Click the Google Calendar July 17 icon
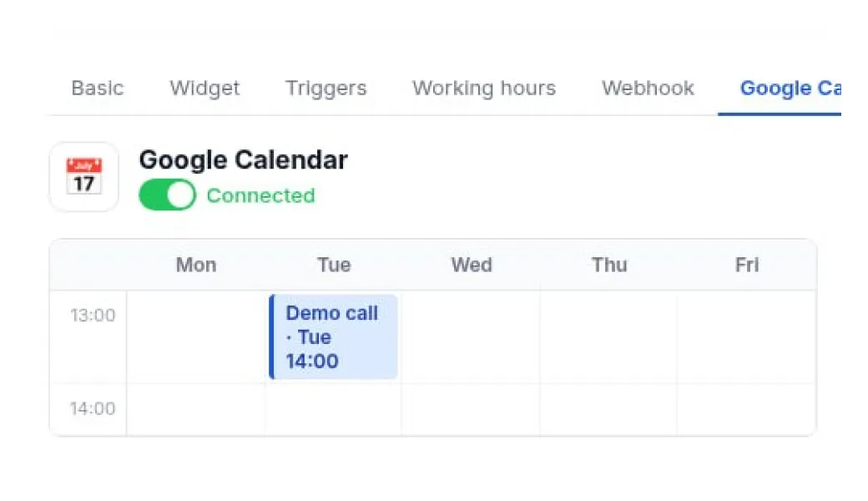The image size is (868, 501). [x=83, y=176]
